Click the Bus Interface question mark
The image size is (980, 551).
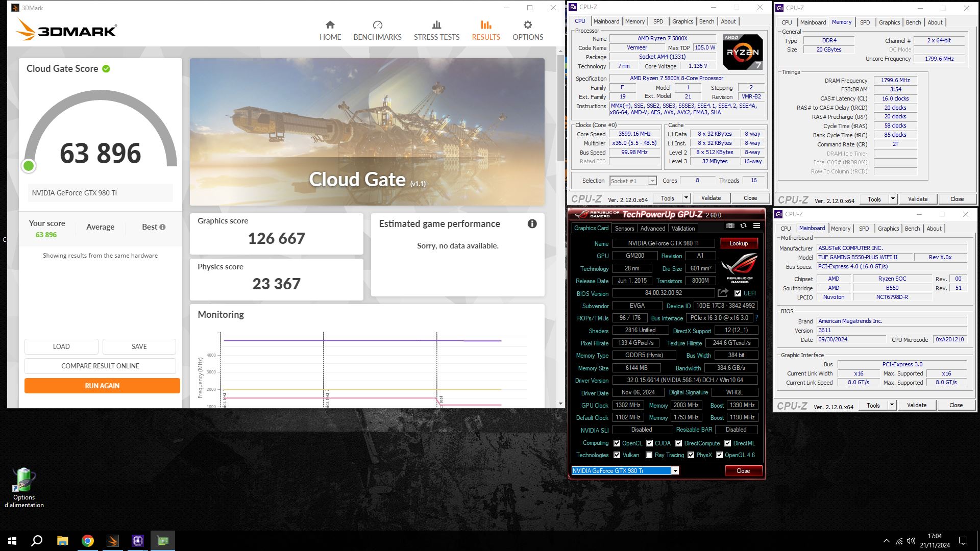(757, 318)
